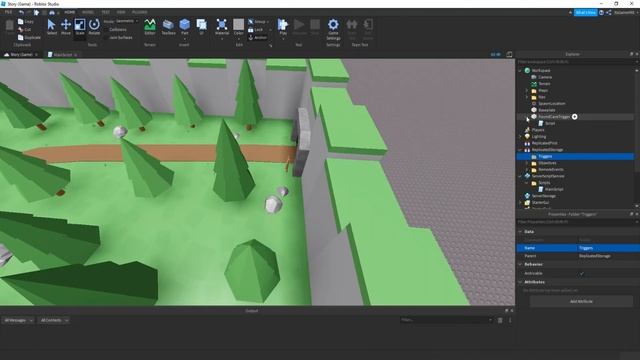Toggle the Collisions checkbox
Screen dimensions: 640x360
[x=106, y=29]
